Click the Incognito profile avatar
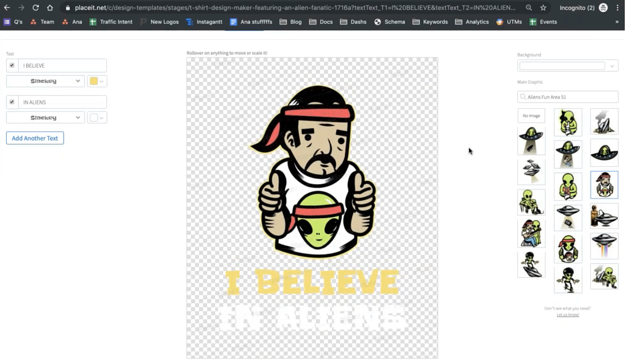 tap(603, 8)
